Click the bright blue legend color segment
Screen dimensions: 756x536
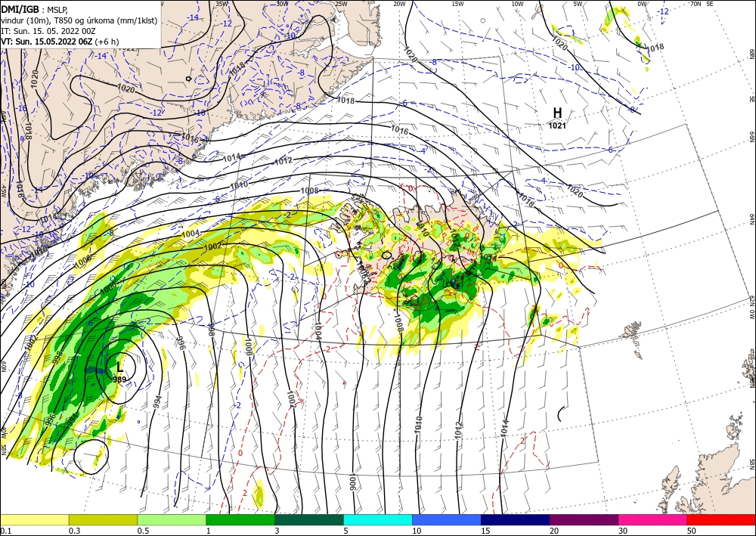tap(447, 519)
